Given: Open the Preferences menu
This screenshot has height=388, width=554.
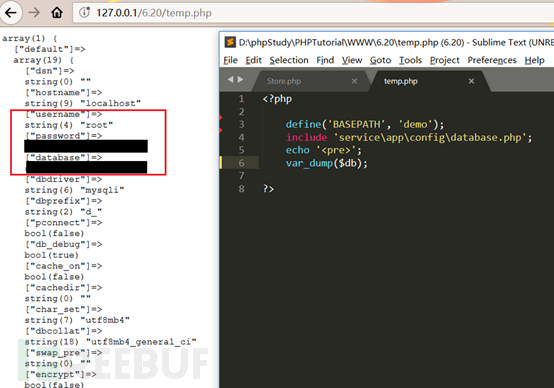Looking at the screenshot, I should [492, 60].
